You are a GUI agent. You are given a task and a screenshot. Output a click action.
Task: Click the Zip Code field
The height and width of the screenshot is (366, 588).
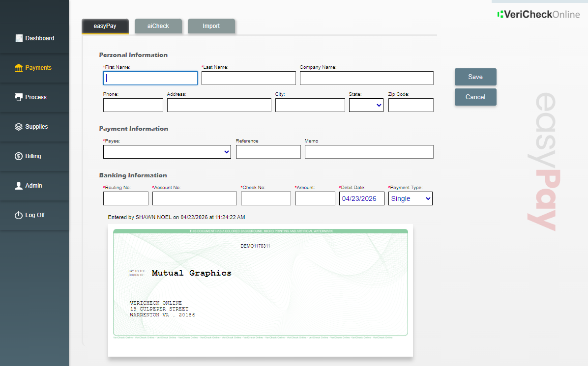coord(411,105)
